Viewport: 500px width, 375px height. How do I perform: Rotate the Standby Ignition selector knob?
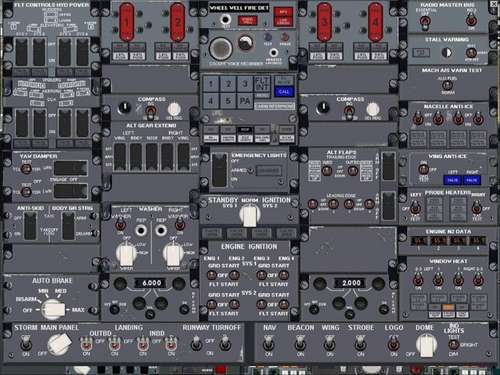(x=249, y=215)
